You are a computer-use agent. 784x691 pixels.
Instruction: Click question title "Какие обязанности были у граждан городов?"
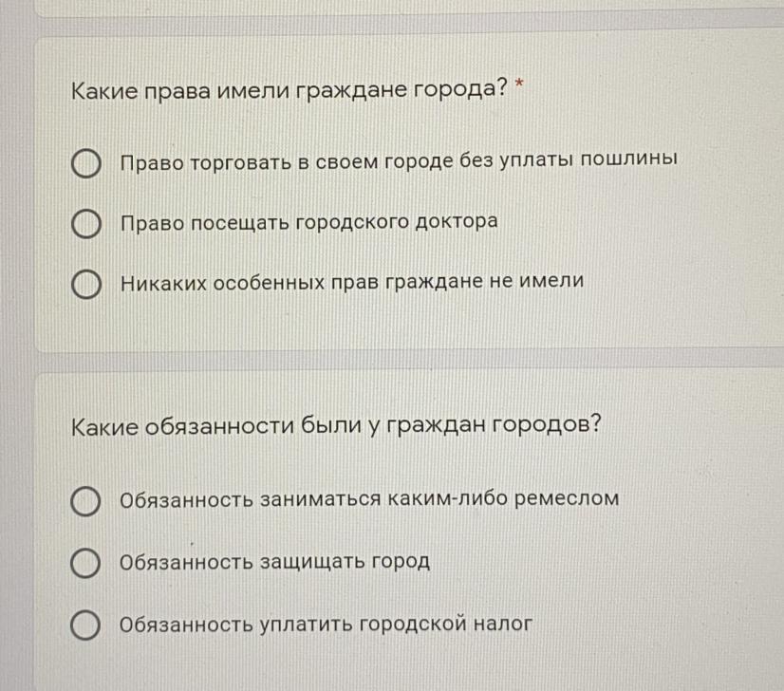(335, 426)
